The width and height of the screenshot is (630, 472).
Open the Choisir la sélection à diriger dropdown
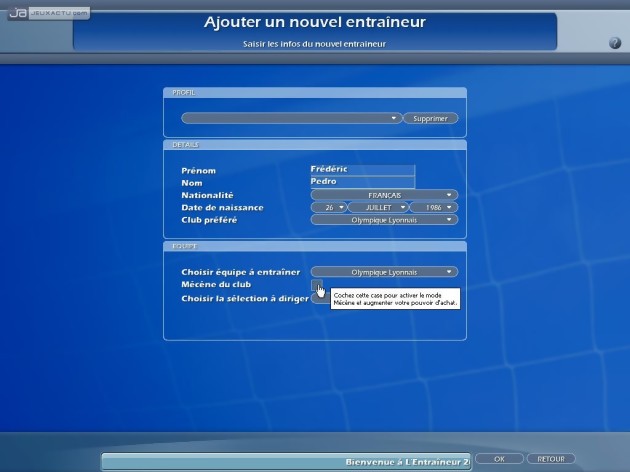coord(320,298)
